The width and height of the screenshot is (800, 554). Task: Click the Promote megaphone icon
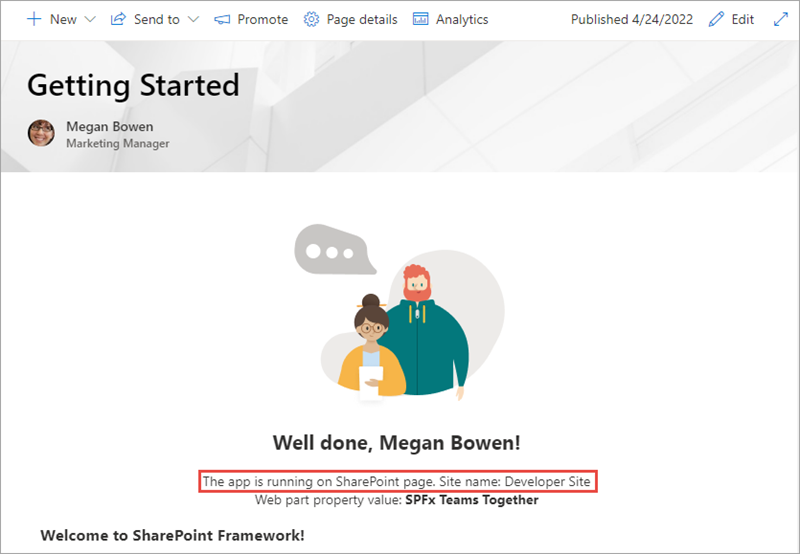(222, 19)
